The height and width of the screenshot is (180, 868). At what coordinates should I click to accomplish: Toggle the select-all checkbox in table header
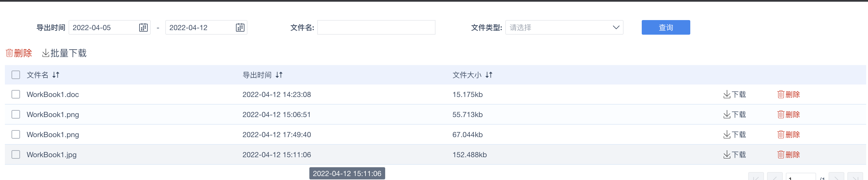tap(16, 74)
